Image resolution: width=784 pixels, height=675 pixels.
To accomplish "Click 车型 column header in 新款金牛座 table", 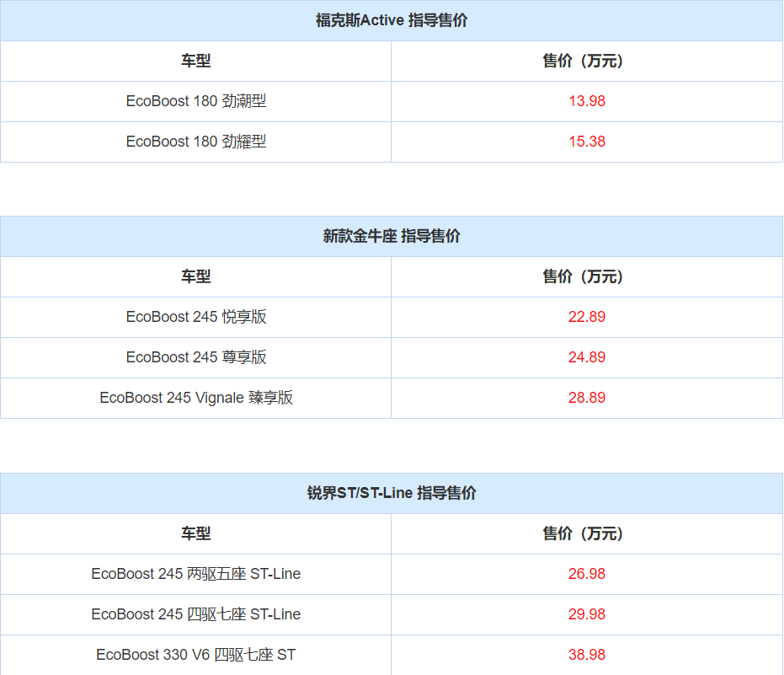I will click(195, 276).
